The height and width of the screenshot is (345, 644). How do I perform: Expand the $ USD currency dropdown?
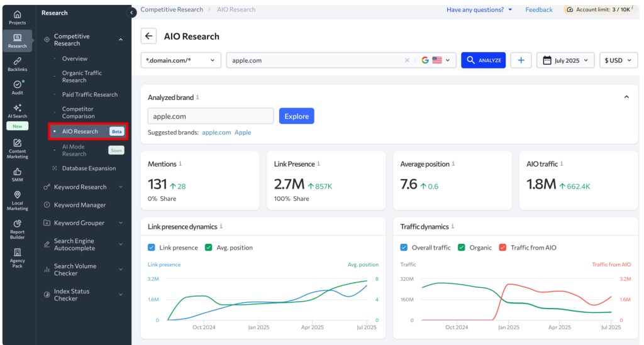pyautogui.click(x=618, y=60)
